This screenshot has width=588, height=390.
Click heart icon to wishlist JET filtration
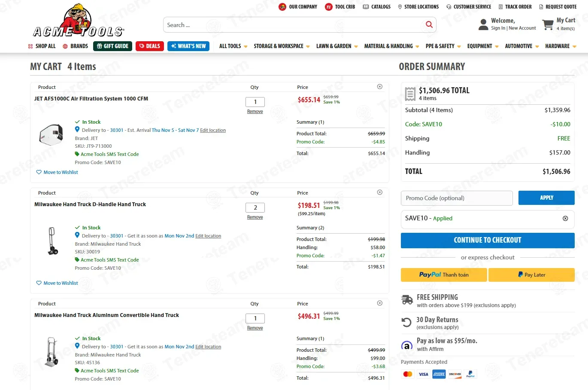click(x=39, y=172)
